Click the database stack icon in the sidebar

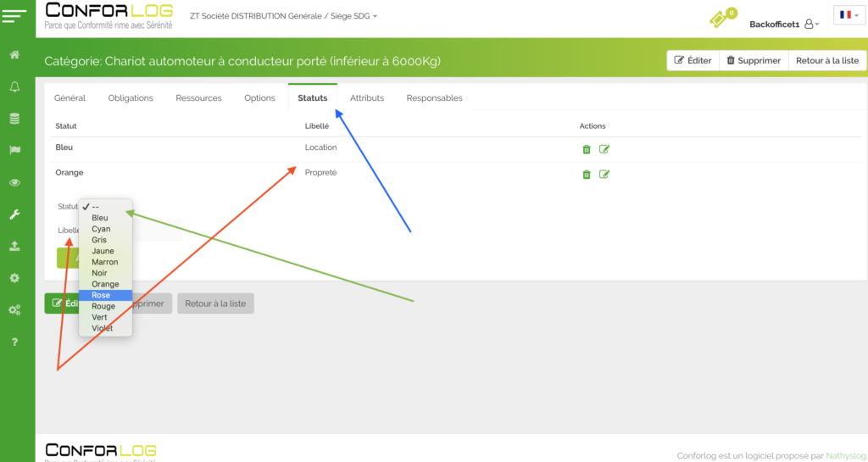click(x=14, y=119)
